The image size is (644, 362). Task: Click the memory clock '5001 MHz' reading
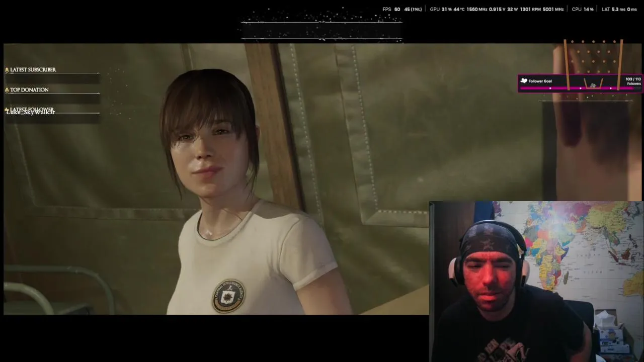(x=553, y=9)
